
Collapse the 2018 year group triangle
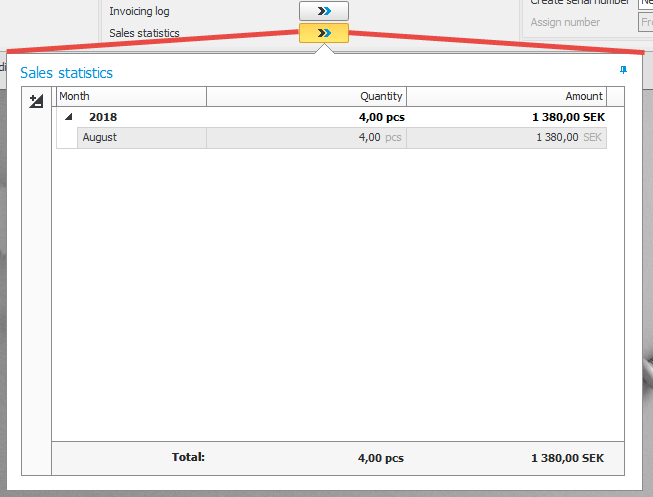(x=69, y=117)
